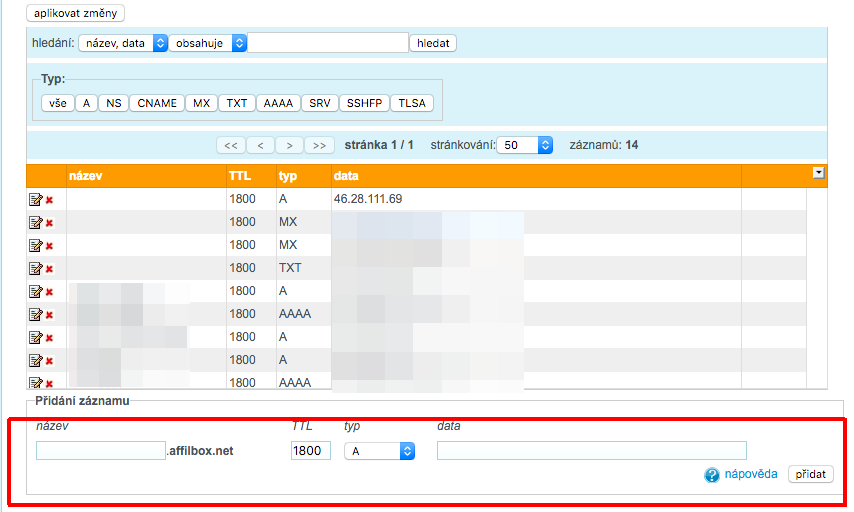The image size is (854, 512).
Task: Change the pagination size dropdown showing 50
Action: 525,145
